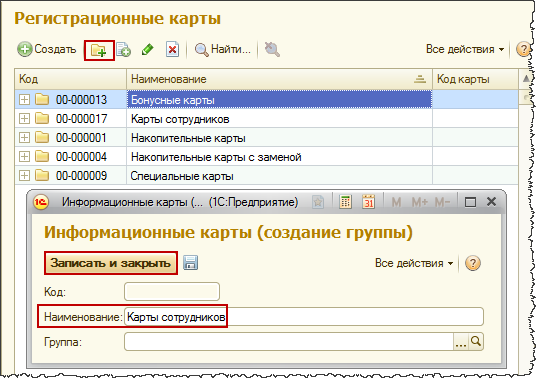
Task: Sort by the Код column header
Action: pos(71,79)
